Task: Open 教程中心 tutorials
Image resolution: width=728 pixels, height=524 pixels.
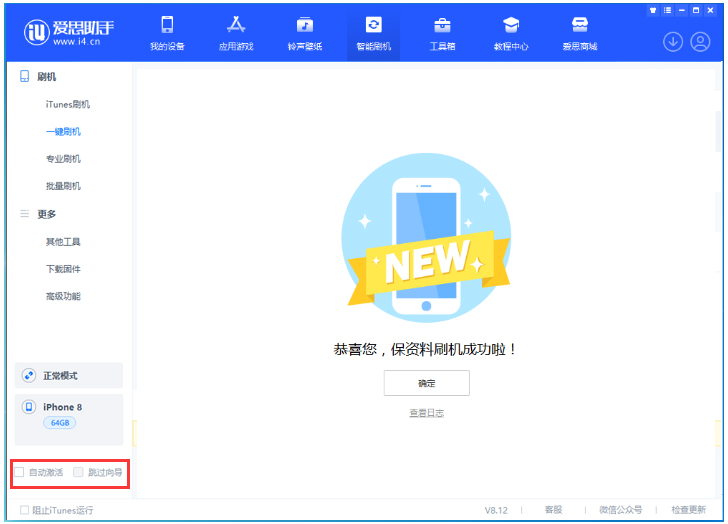Action: point(511,33)
